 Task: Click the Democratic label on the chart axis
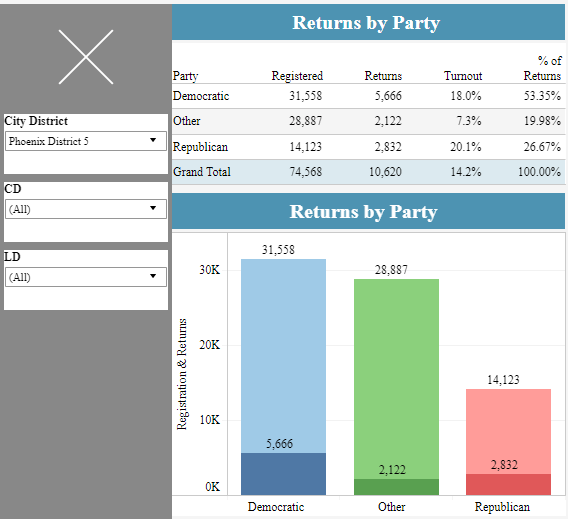pos(276,507)
